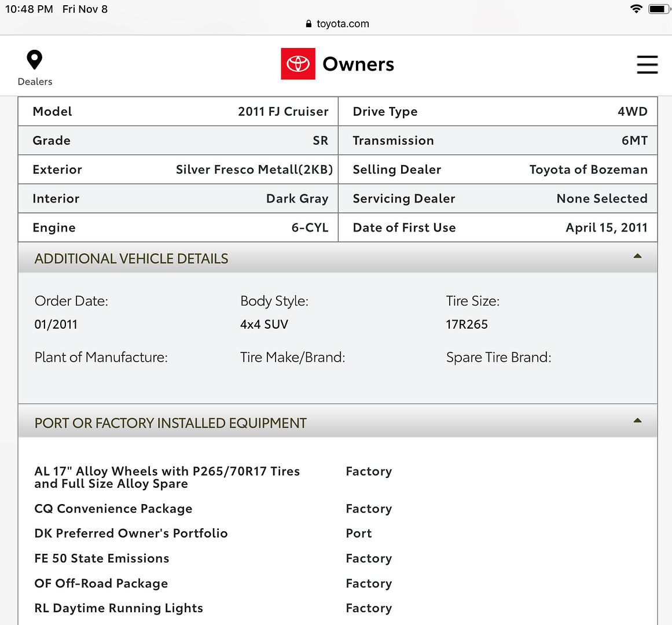Select the April 15, 2011 date
This screenshot has width=672, height=625.
pyautogui.click(x=607, y=227)
